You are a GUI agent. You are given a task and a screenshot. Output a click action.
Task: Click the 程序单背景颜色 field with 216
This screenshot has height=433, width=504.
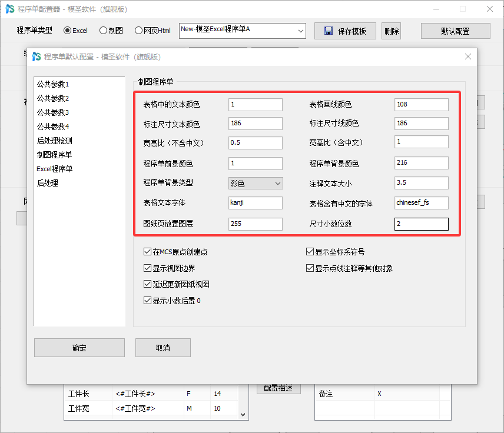[x=422, y=163]
